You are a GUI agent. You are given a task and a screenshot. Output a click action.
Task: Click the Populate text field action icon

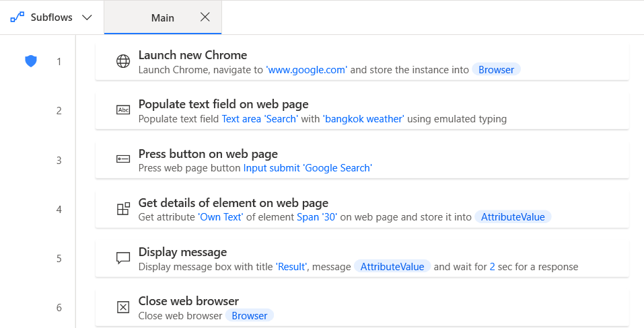point(123,111)
